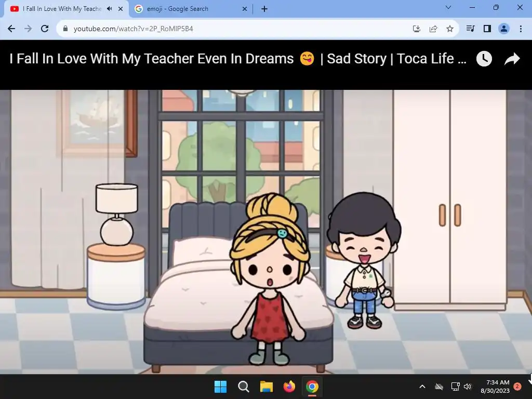Open Chrome three-dot menu
This screenshot has height=399, width=532.
click(521, 29)
